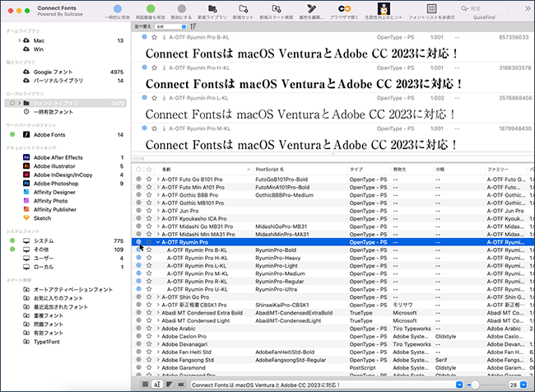Viewport: 535px width, 392px height.
Task: Sort by タイプ column header
Action: point(370,170)
